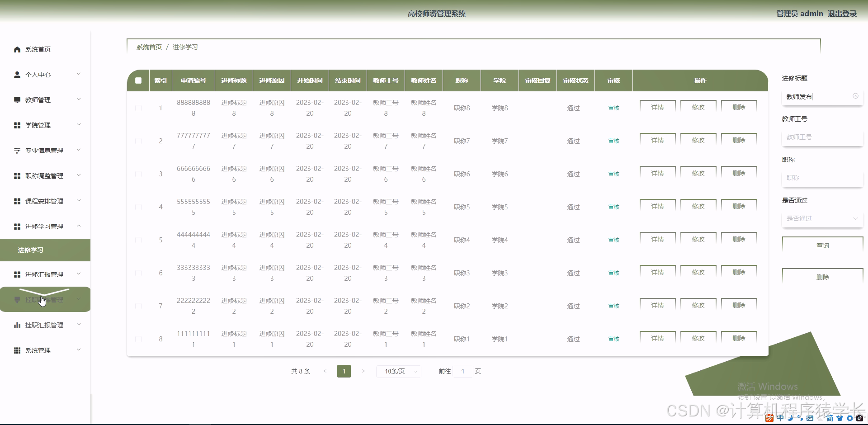Collapse the 进修学习管理 menu chevron
This screenshot has height=425, width=868.
coord(79,226)
